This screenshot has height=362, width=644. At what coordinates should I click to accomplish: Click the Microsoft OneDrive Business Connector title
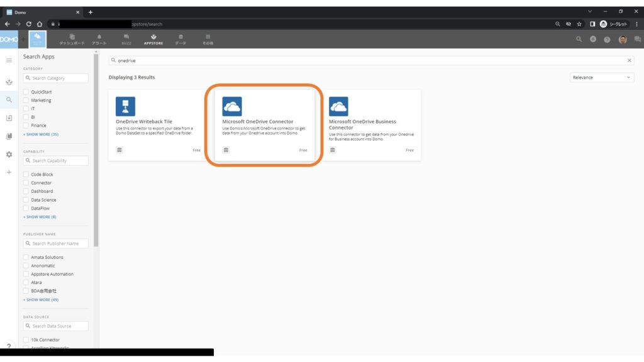pyautogui.click(x=362, y=124)
